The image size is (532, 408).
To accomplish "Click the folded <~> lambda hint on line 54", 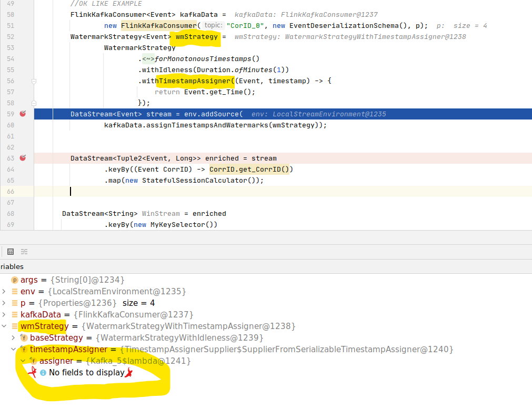I will tap(148, 59).
